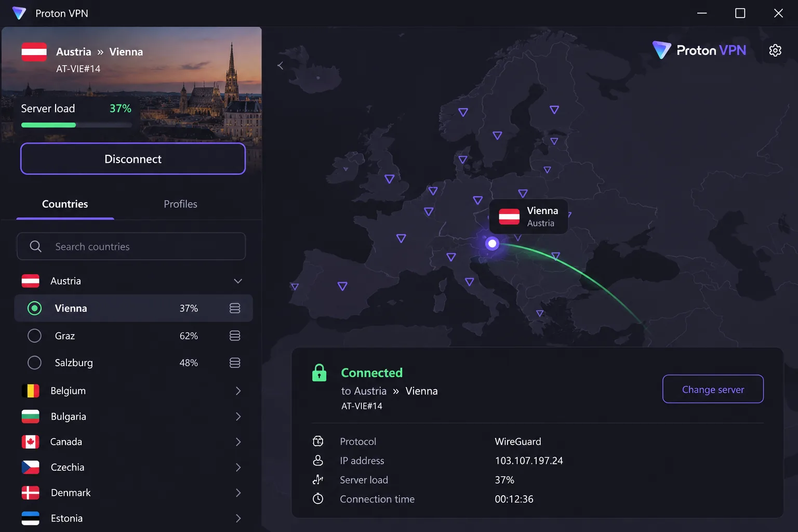Expand Czechia servers
798x532 pixels.
238,467
